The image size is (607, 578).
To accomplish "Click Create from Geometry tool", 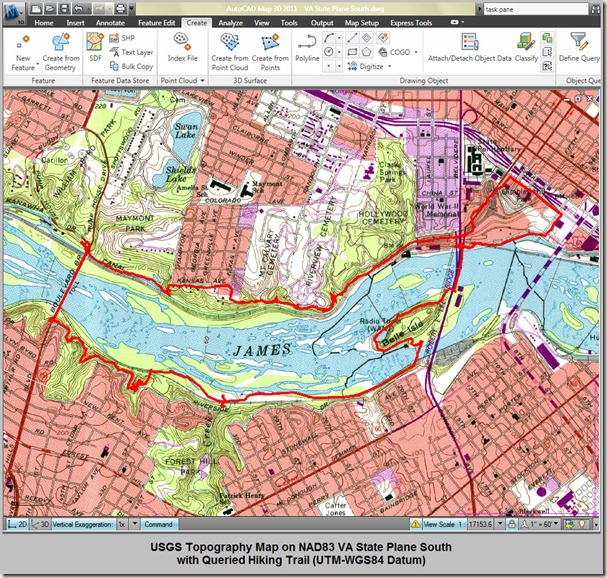I will pos(61,52).
